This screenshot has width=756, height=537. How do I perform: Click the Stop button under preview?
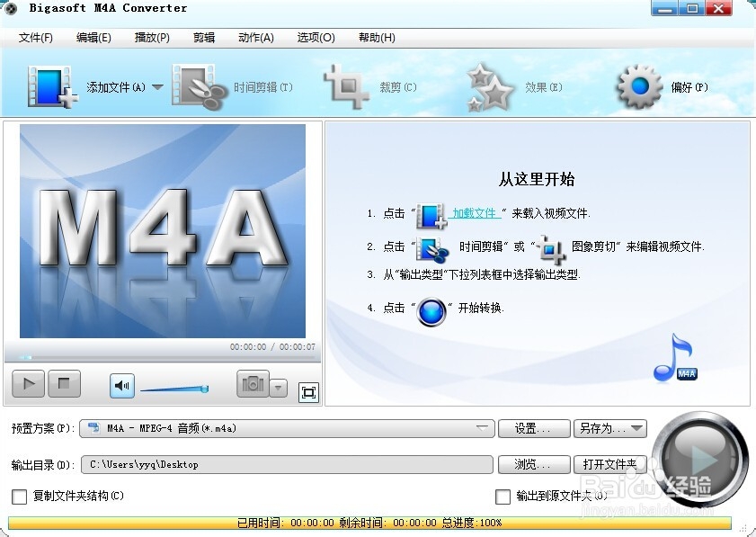tap(64, 383)
